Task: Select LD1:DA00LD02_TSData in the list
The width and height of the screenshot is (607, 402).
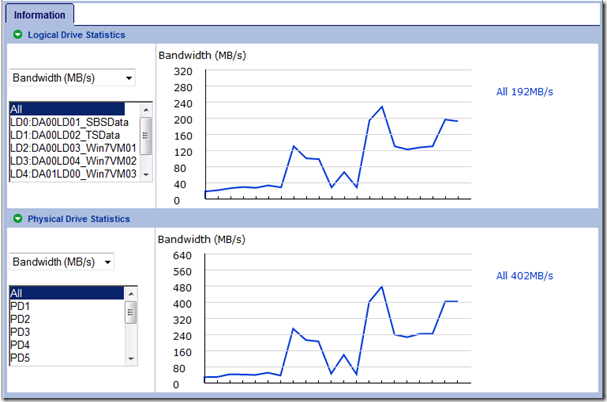Action: click(x=67, y=135)
